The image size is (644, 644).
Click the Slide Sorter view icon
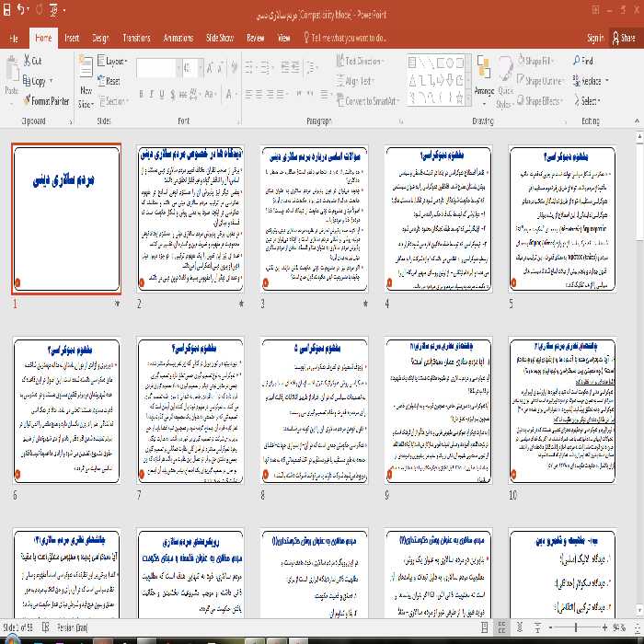tap(502, 627)
